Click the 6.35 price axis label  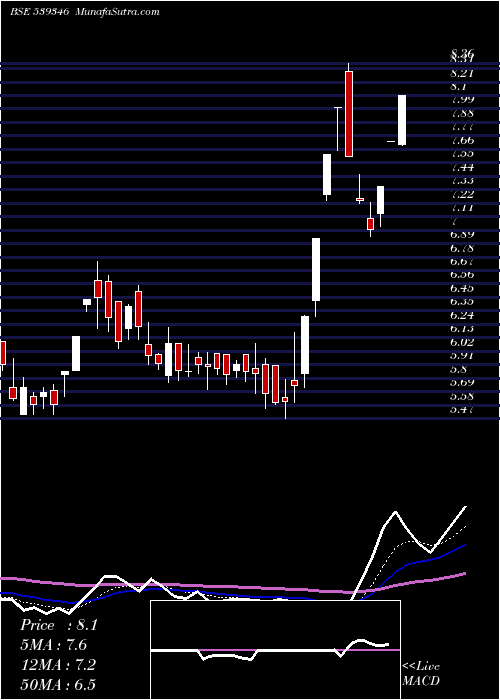pos(462,302)
